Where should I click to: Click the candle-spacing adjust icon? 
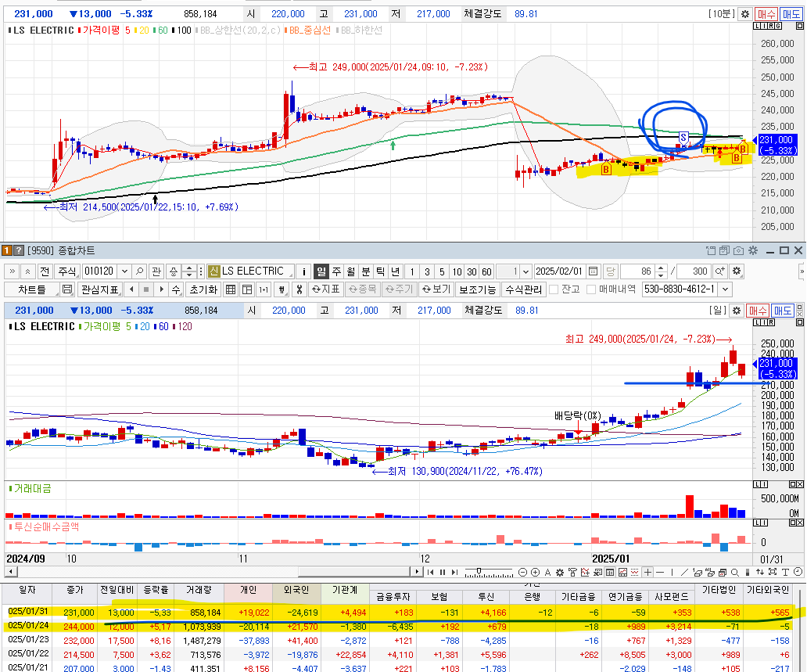point(282,289)
